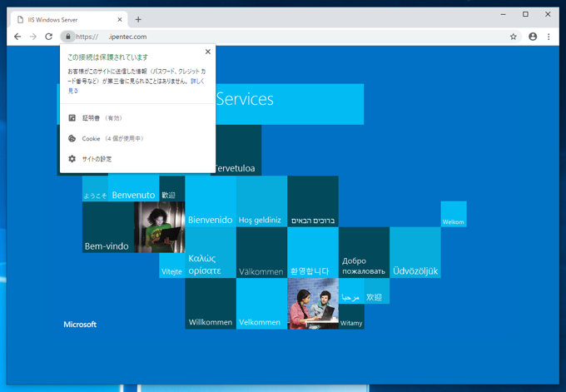The height and width of the screenshot is (392, 566).
Task: Click the Добро пожаловать tile
Action: point(364,253)
